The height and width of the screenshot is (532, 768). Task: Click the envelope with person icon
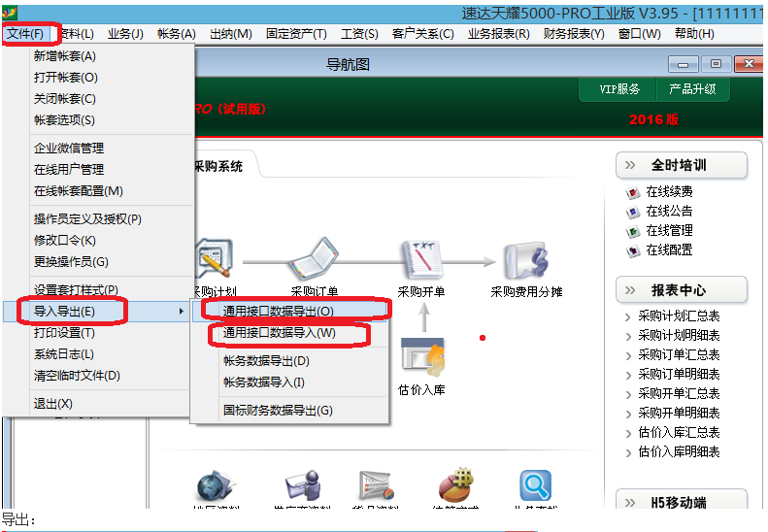[x=304, y=485]
